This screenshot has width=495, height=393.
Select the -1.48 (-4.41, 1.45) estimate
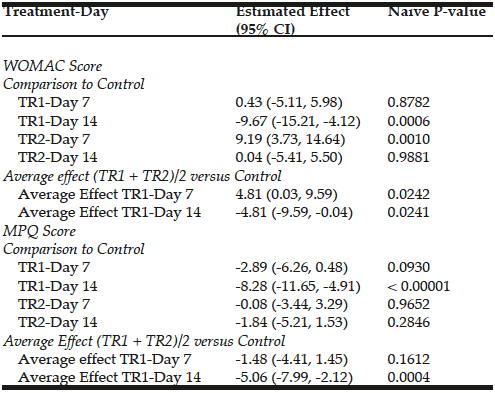coord(291,359)
